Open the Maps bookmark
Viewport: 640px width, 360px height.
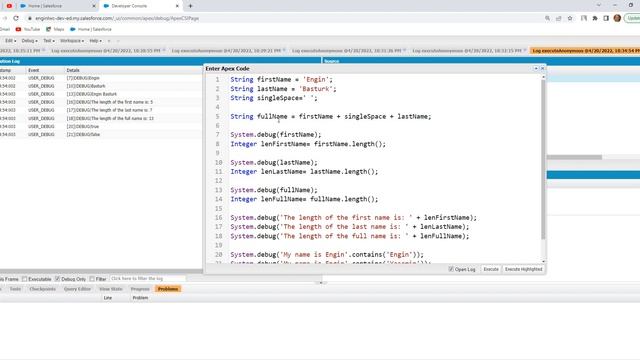[x=55, y=29]
